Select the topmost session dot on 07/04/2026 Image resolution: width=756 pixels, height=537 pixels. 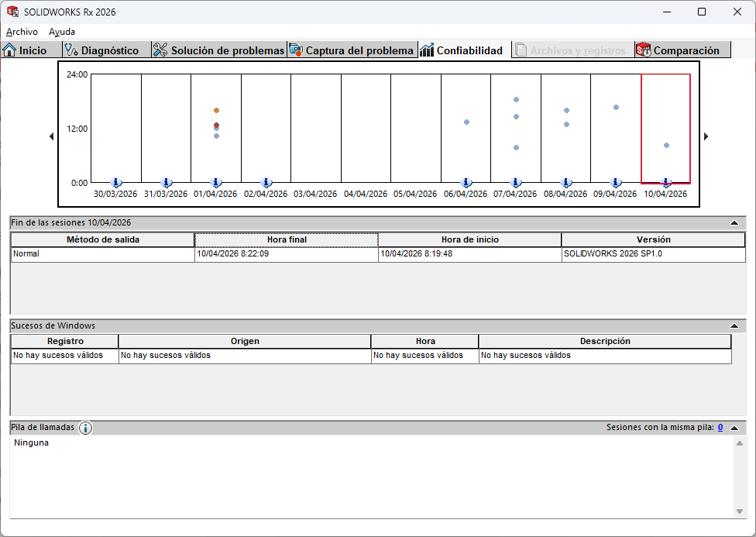517,100
